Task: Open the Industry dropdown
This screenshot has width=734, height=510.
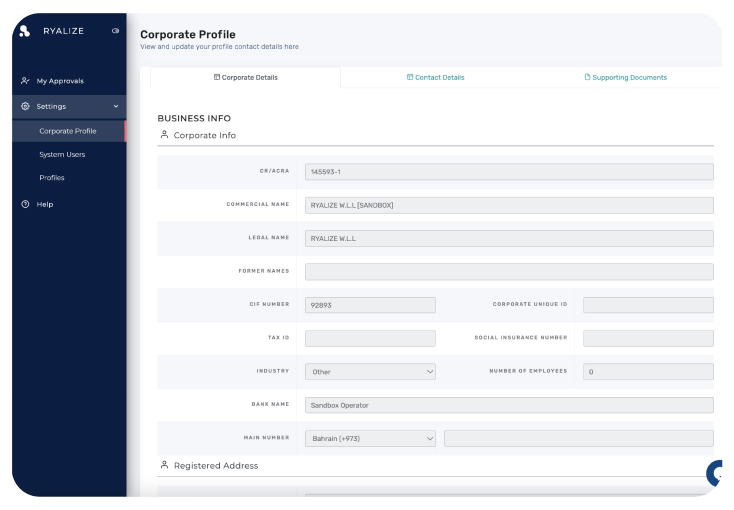Action: tap(370, 372)
